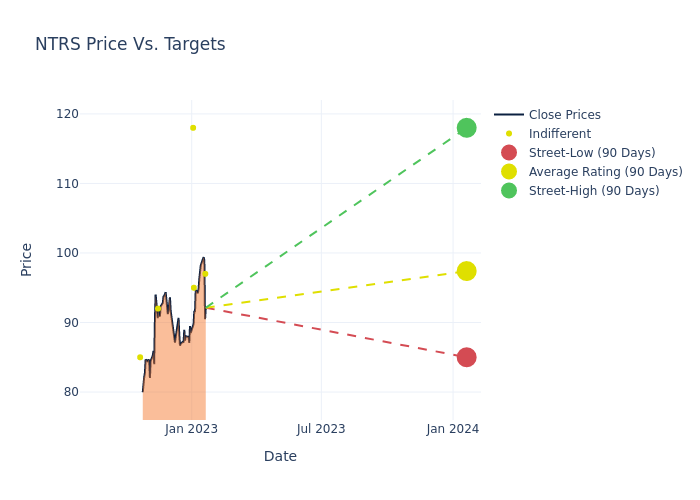Click the Indifferent data point at 118
700x500 pixels.
(193, 128)
